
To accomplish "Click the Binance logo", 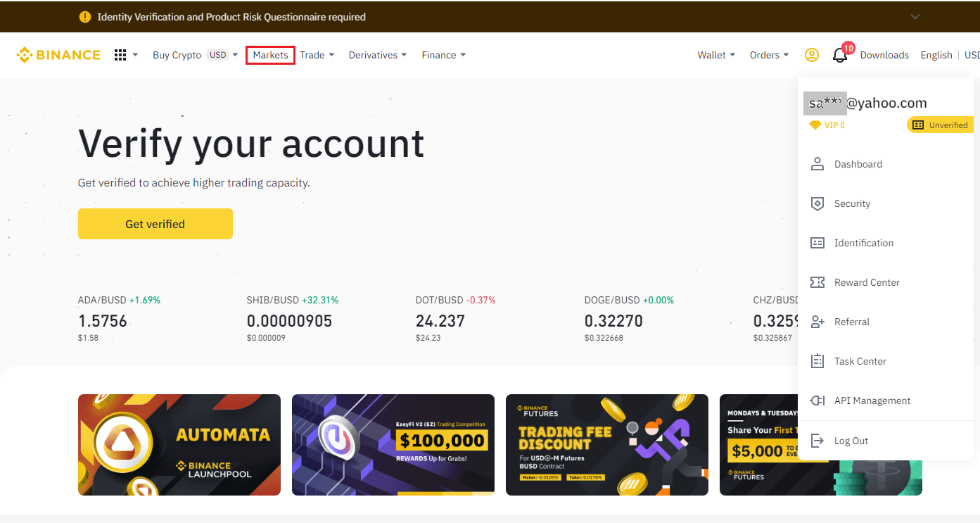I will coord(58,55).
